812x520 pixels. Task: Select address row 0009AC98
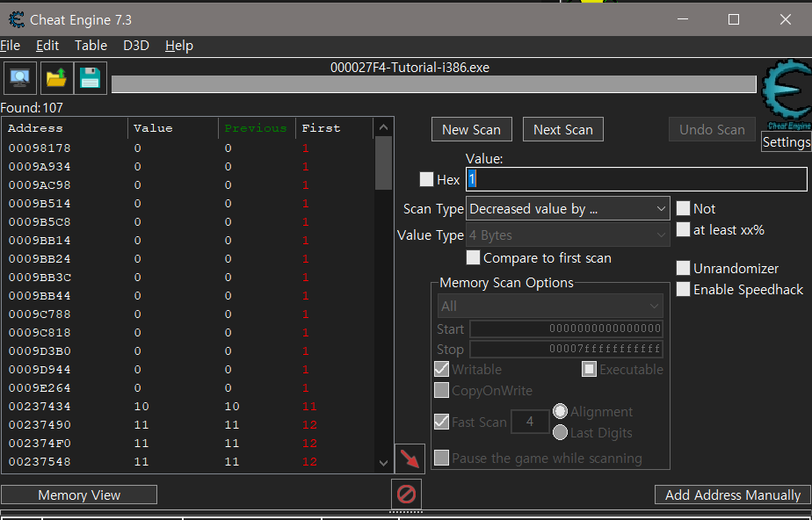pyautogui.click(x=188, y=185)
